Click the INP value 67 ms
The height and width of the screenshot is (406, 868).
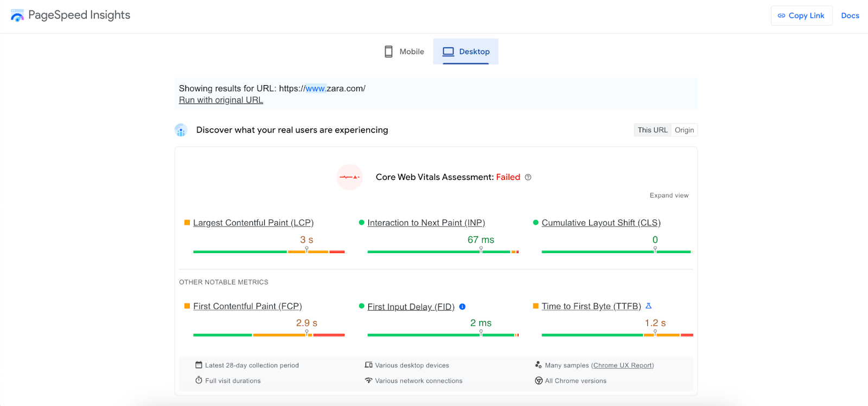(481, 240)
